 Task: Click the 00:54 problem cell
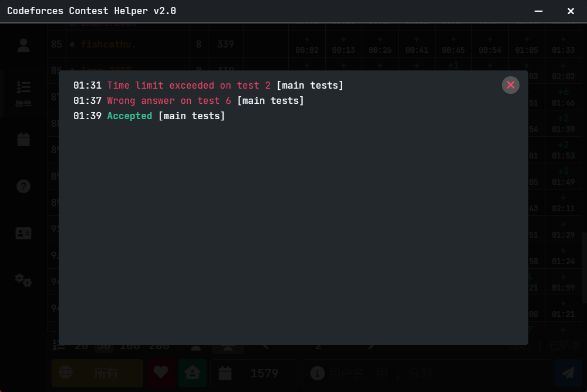click(x=490, y=45)
